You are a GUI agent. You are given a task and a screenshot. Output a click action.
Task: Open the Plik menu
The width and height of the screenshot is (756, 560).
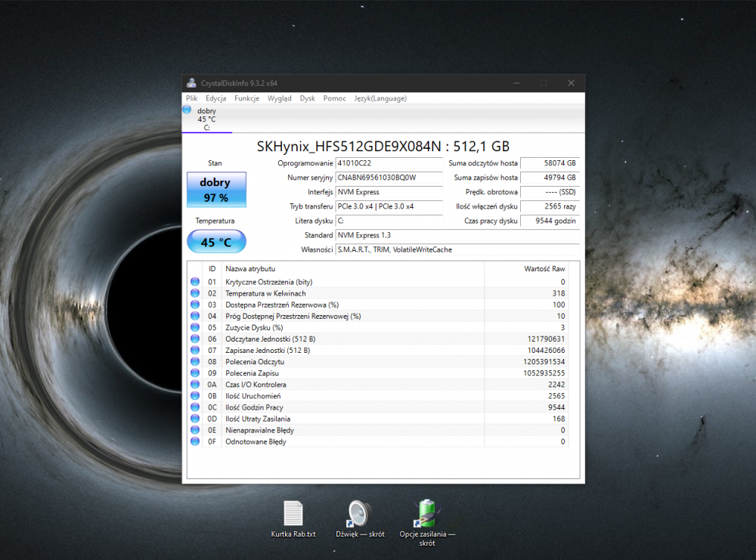click(191, 98)
